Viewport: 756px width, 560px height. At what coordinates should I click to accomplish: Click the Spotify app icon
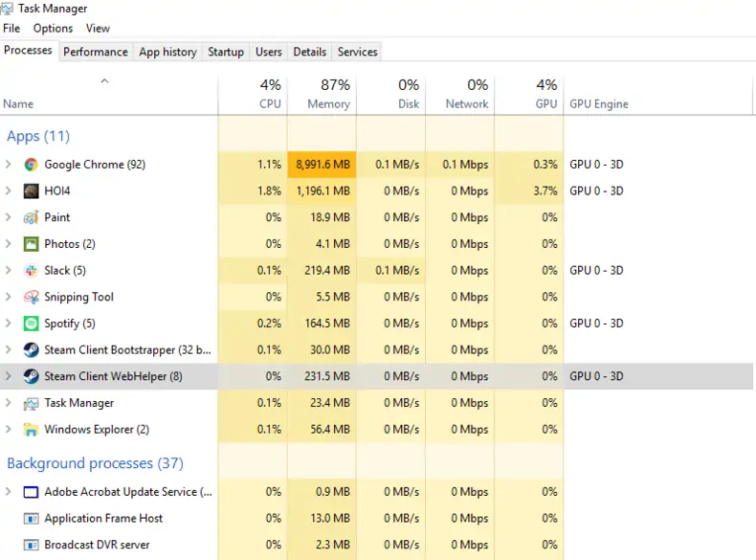pyautogui.click(x=31, y=324)
